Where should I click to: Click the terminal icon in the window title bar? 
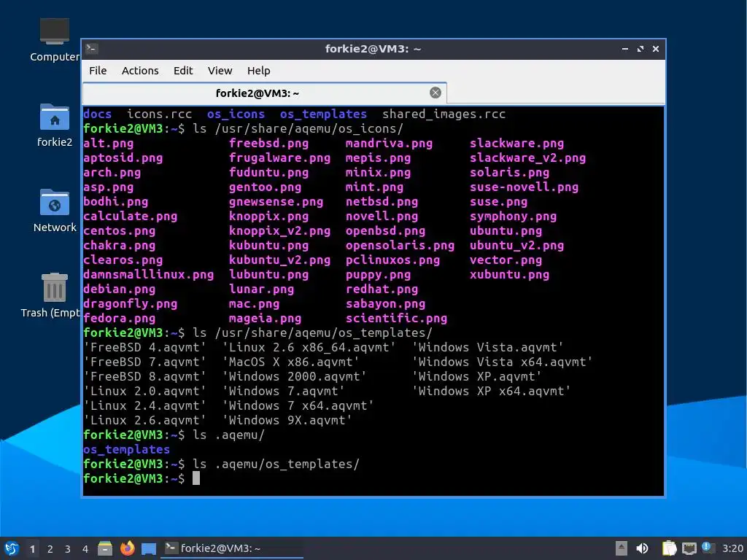92,49
